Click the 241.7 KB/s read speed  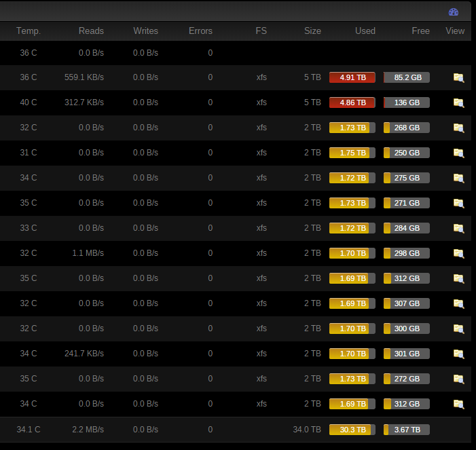click(x=84, y=354)
